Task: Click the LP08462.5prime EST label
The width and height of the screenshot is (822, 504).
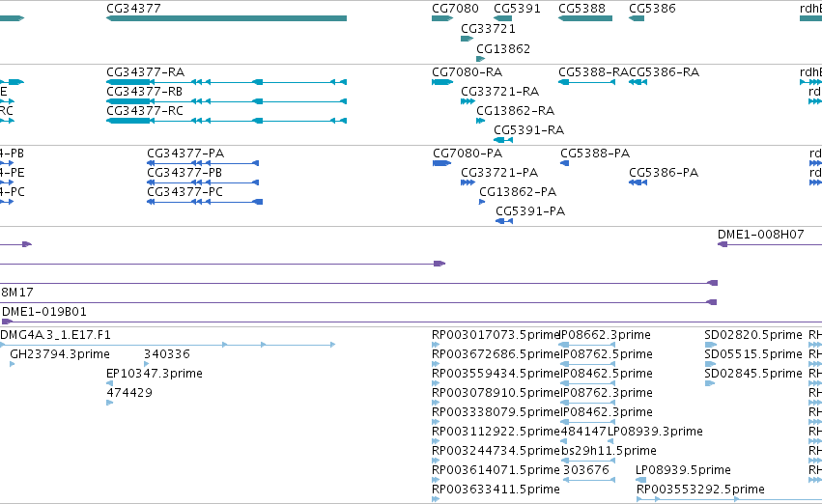Action: (607, 374)
